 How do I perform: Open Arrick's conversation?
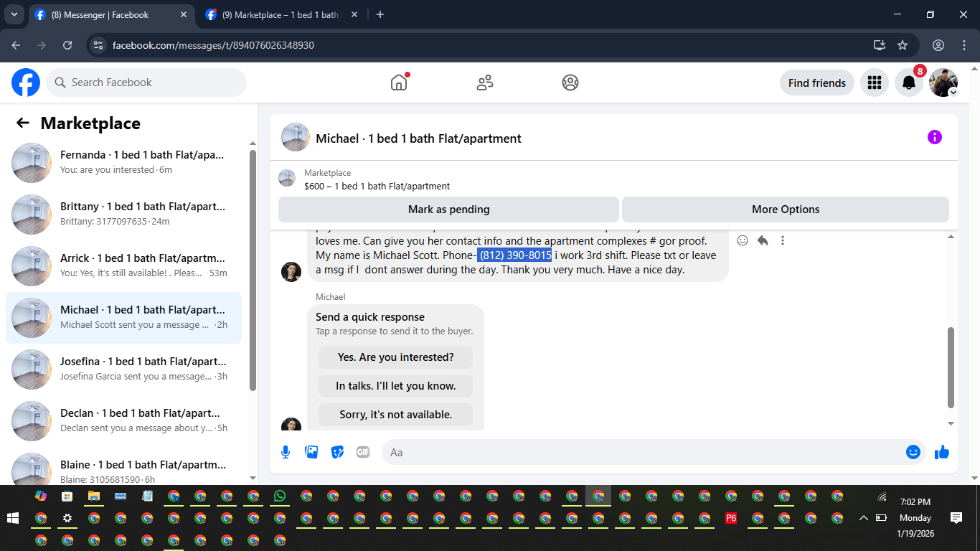[123, 265]
